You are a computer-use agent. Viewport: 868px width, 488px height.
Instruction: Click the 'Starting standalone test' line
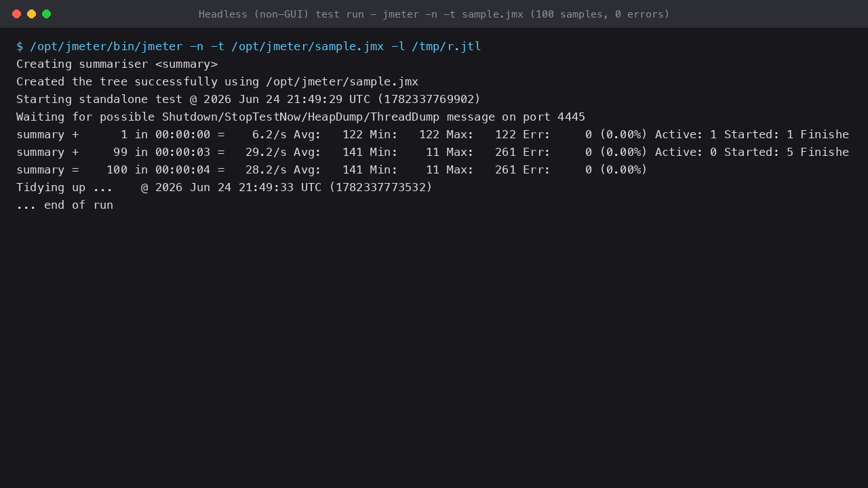click(249, 99)
